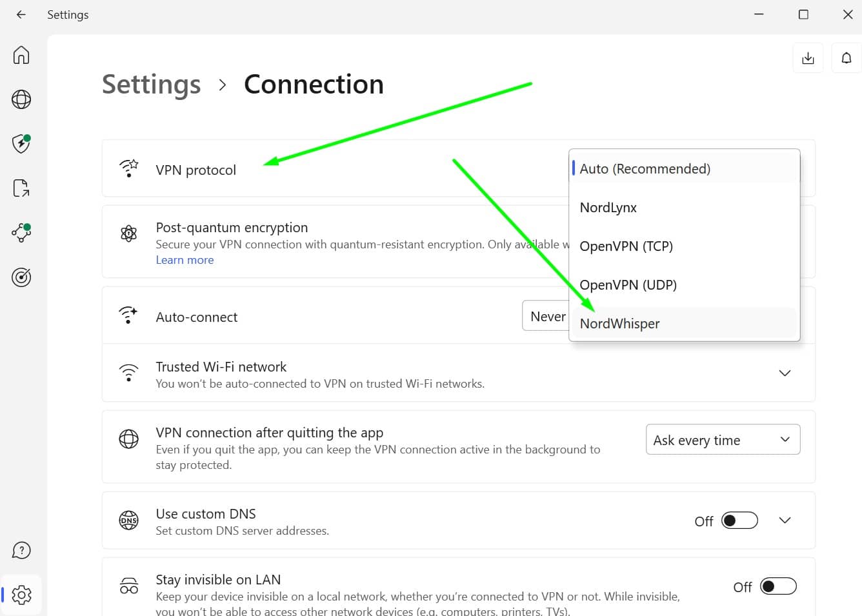Select OpenVPN (UDP) protocol
862x616 pixels.
pyautogui.click(x=685, y=285)
